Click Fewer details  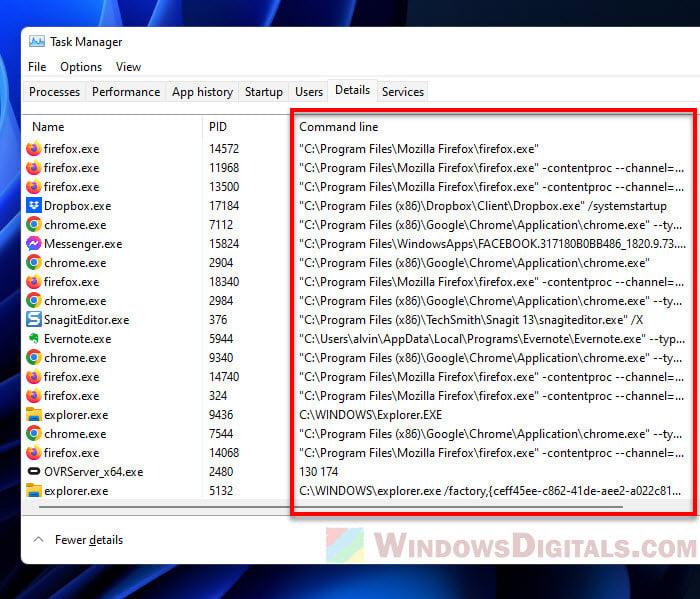pyautogui.click(x=89, y=540)
